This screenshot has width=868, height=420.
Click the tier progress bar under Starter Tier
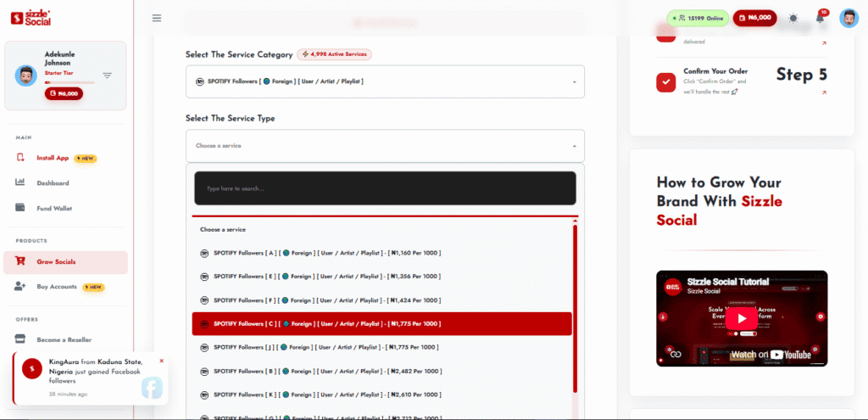click(70, 82)
